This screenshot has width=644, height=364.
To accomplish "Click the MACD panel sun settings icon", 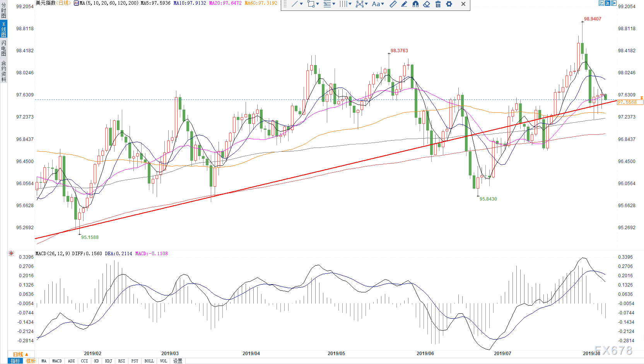I will pos(11,254).
